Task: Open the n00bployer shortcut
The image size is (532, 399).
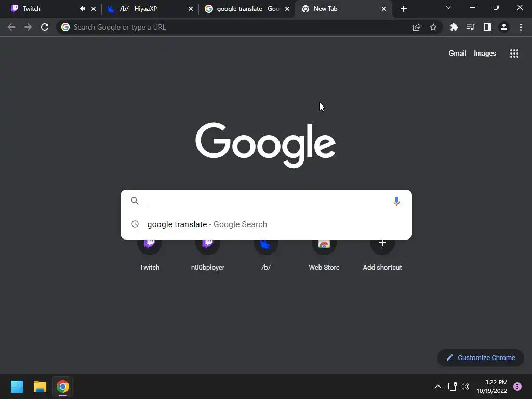Action: [208, 254]
